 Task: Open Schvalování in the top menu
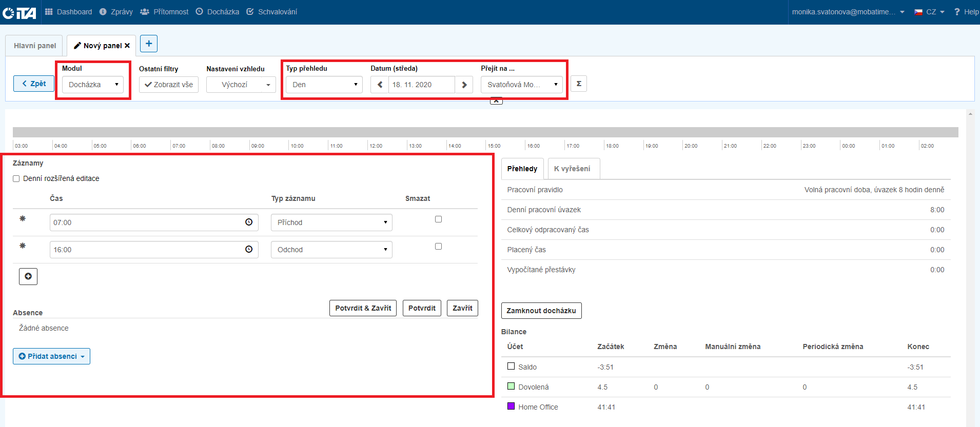click(x=272, y=12)
